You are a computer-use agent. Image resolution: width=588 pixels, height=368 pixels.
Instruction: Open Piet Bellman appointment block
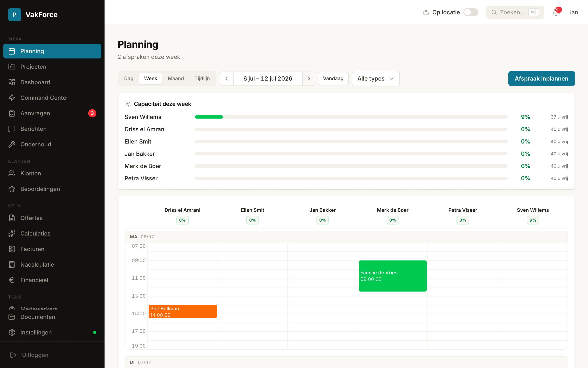183,312
